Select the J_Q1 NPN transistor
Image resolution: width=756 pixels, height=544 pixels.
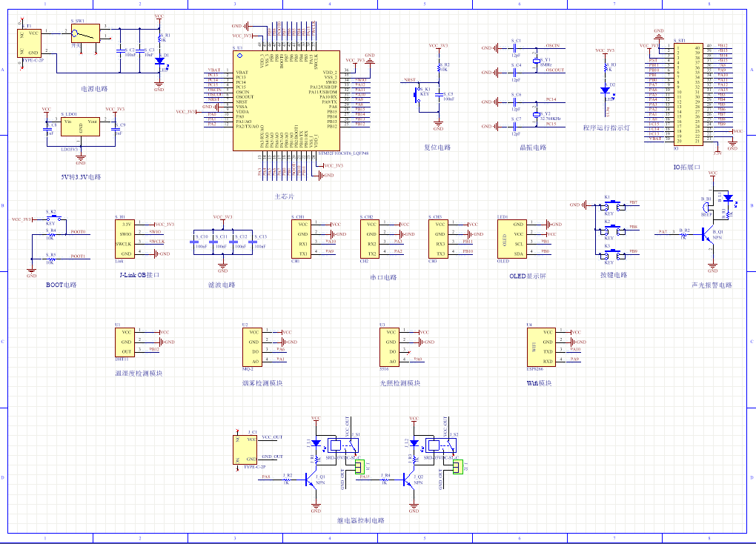tap(311, 480)
